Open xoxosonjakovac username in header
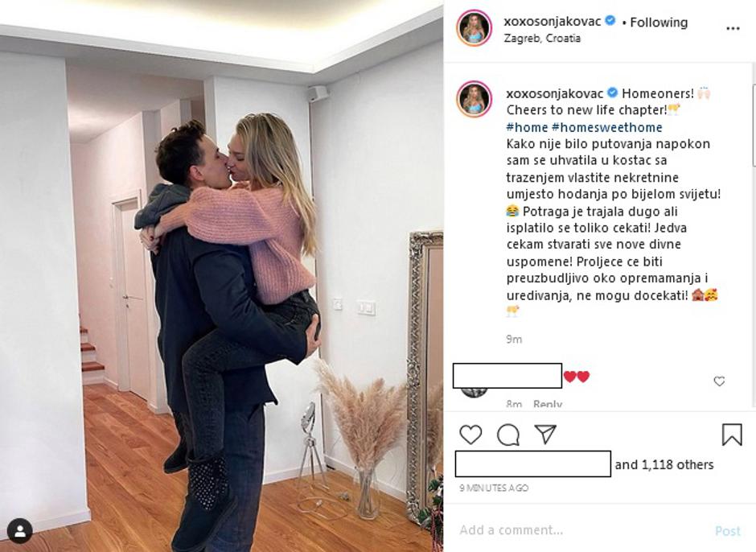The image size is (756, 552). tap(553, 21)
